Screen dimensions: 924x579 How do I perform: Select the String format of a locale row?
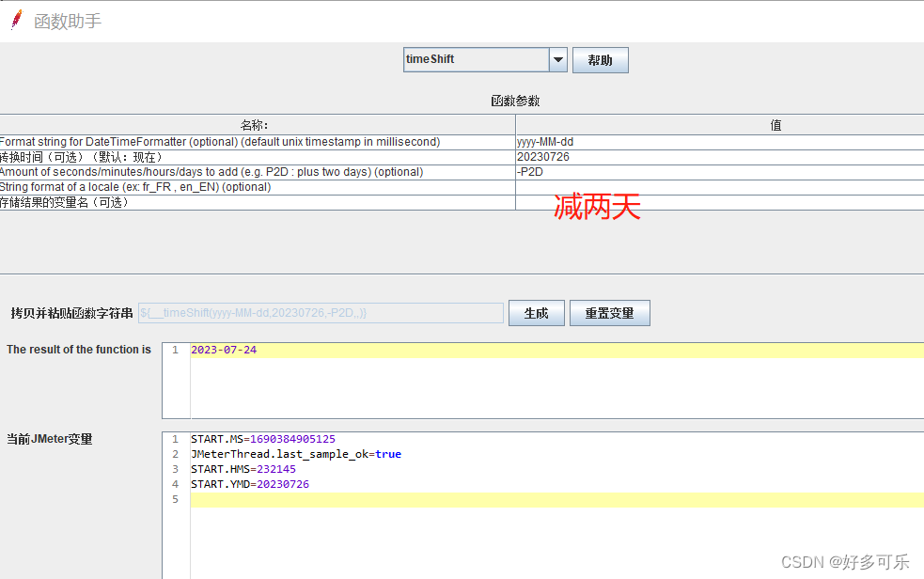[258, 187]
